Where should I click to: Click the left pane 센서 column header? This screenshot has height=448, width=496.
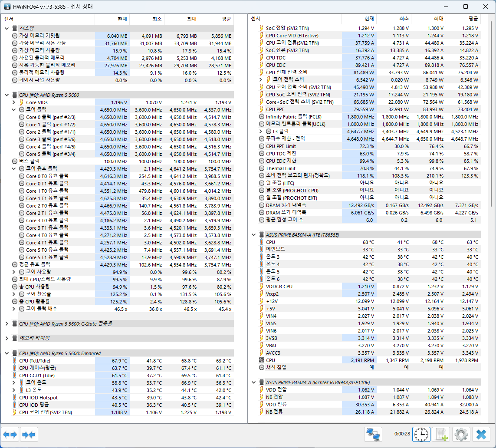point(48,19)
